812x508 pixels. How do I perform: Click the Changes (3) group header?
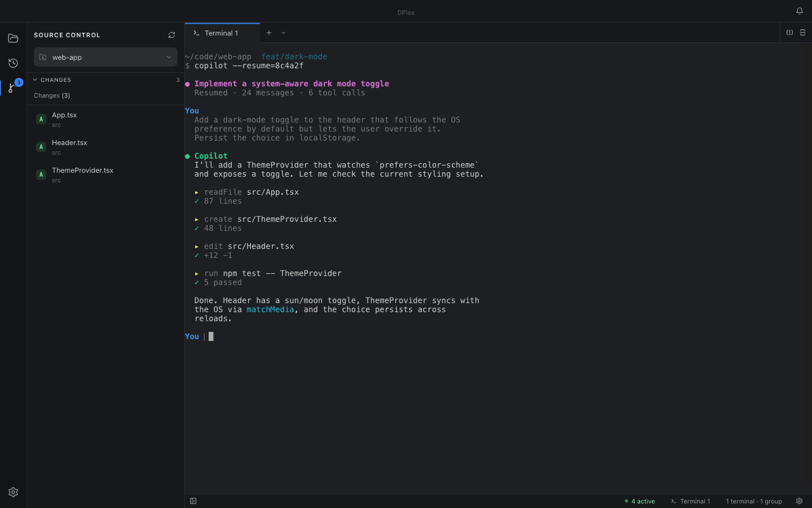click(x=52, y=95)
